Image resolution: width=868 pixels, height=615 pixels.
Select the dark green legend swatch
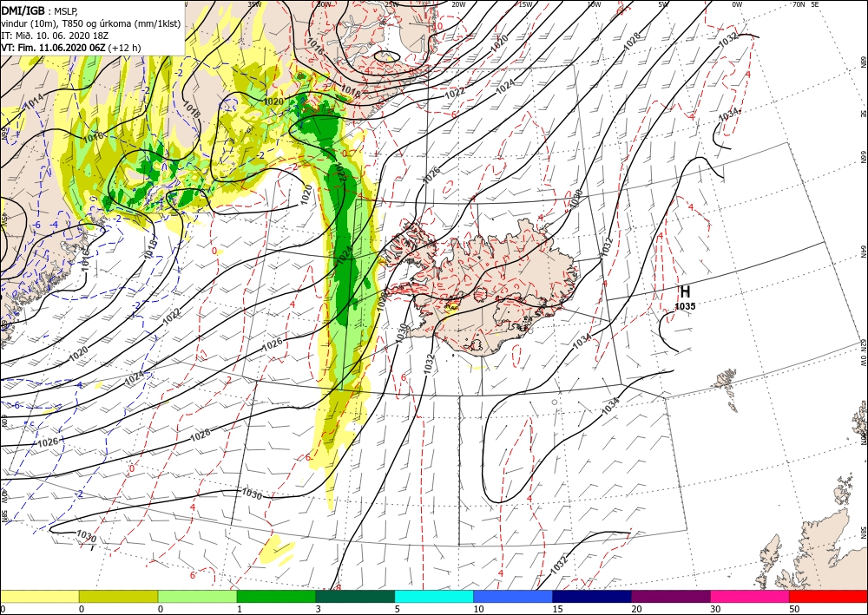click(355, 596)
